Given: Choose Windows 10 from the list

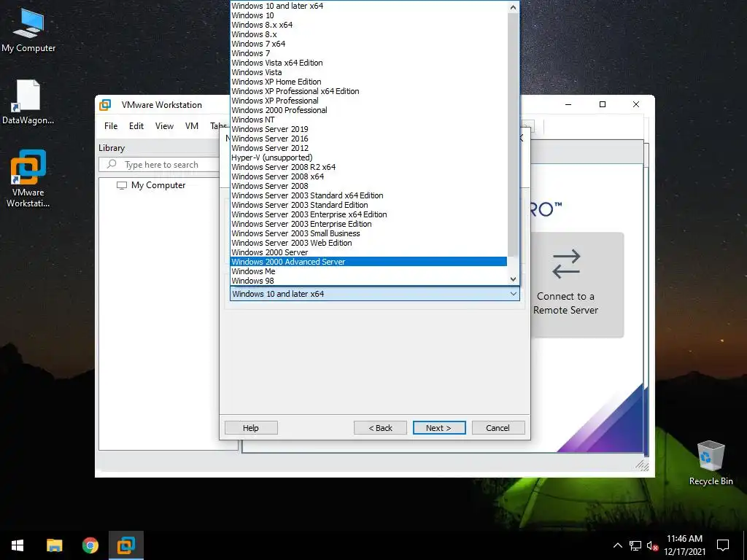Looking at the screenshot, I should pyautogui.click(x=368, y=15).
